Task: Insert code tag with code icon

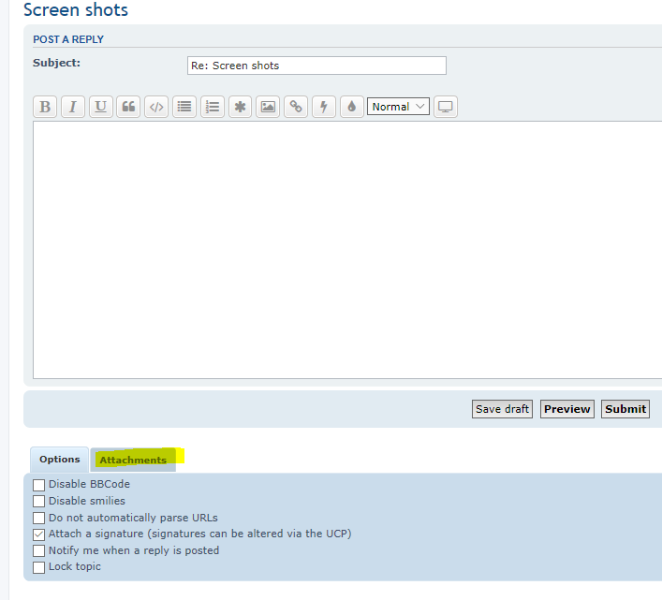Action: click(x=156, y=107)
